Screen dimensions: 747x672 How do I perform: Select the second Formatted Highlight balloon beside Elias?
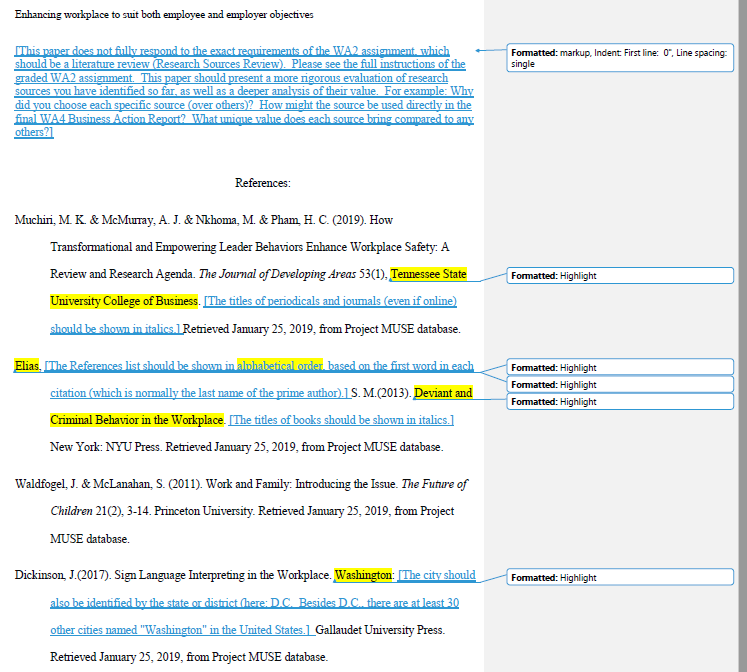click(620, 384)
